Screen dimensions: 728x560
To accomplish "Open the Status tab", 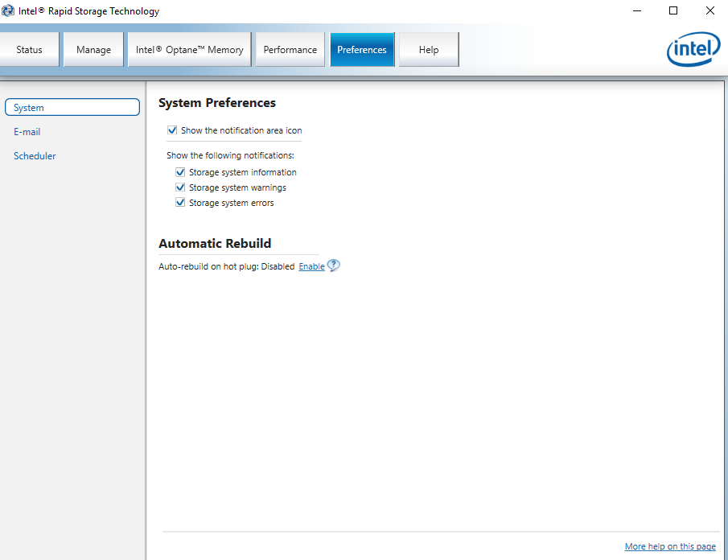I will 29,50.
